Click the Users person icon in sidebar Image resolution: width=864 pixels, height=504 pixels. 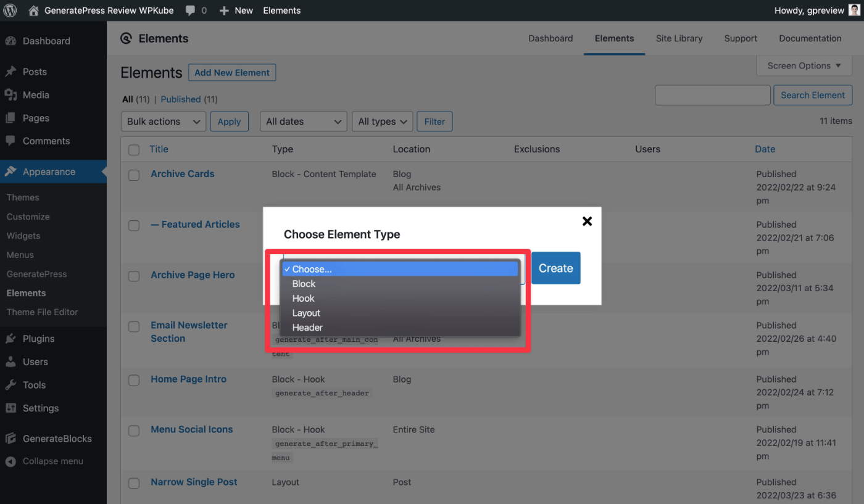(10, 361)
